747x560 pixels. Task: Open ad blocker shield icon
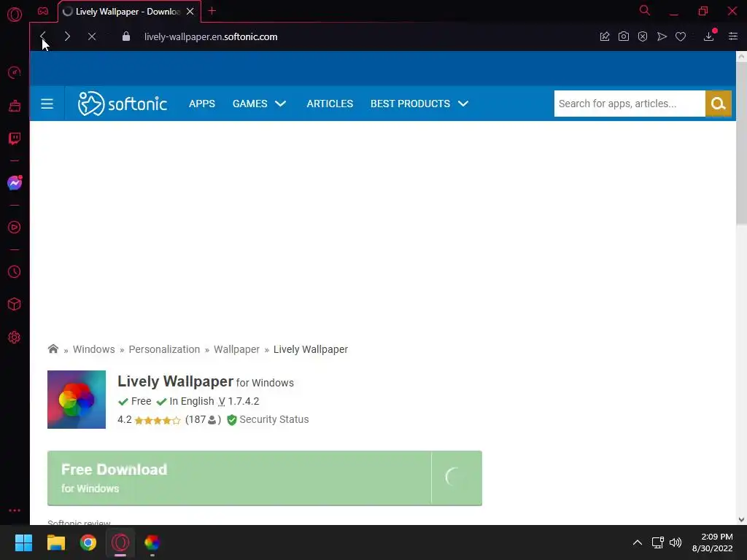(x=643, y=36)
